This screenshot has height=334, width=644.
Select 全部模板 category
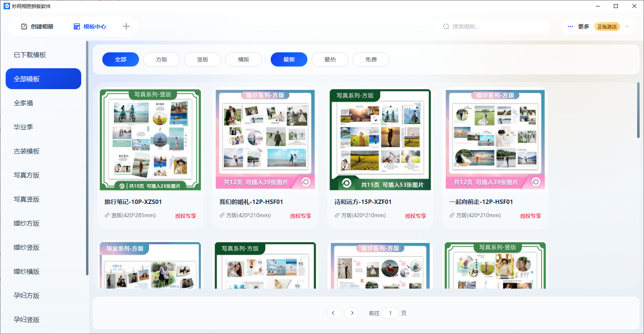tap(43, 79)
